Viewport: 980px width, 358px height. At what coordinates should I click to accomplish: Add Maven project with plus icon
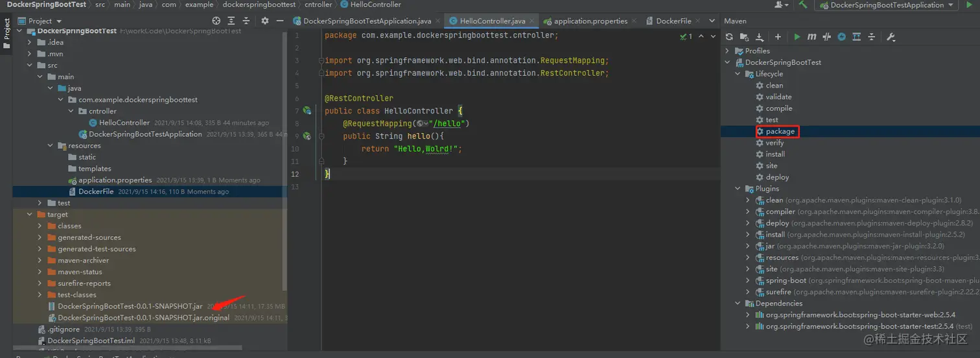tap(778, 37)
